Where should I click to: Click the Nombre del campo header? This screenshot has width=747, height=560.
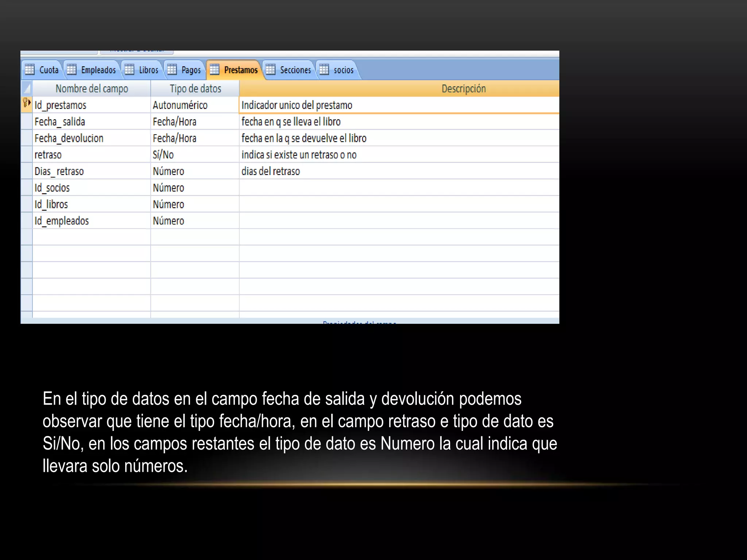92,89
